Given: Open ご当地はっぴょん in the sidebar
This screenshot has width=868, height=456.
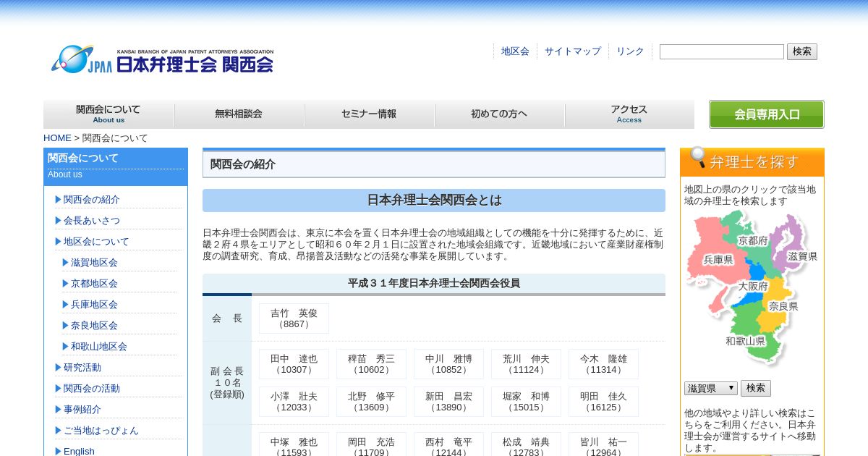Looking at the screenshot, I should 101,430.
